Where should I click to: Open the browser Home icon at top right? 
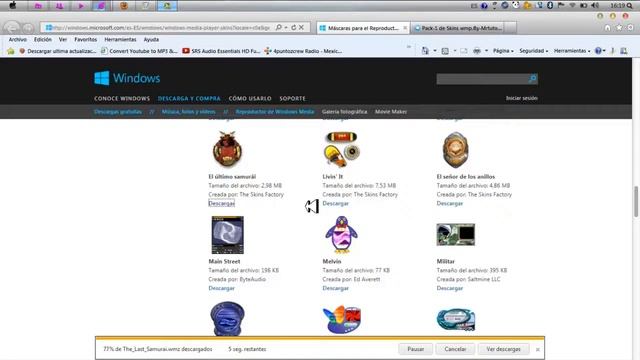[x=607, y=28]
